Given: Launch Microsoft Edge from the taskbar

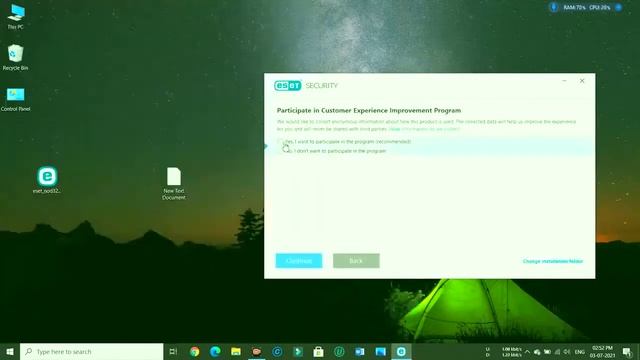Looking at the screenshot, I should pos(215,351).
